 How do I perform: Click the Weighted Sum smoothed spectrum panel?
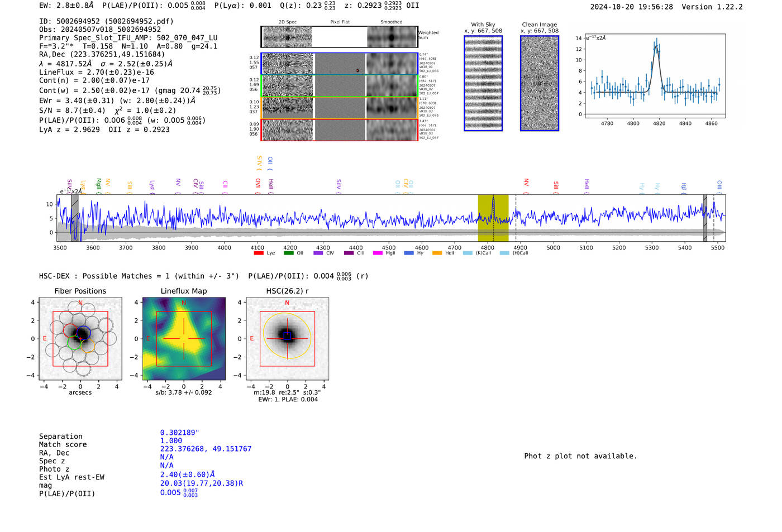pyautogui.click(x=392, y=37)
